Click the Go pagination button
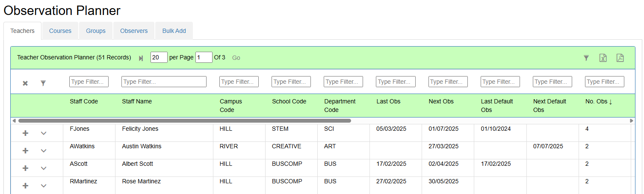This screenshot has height=194, width=644. (236, 58)
